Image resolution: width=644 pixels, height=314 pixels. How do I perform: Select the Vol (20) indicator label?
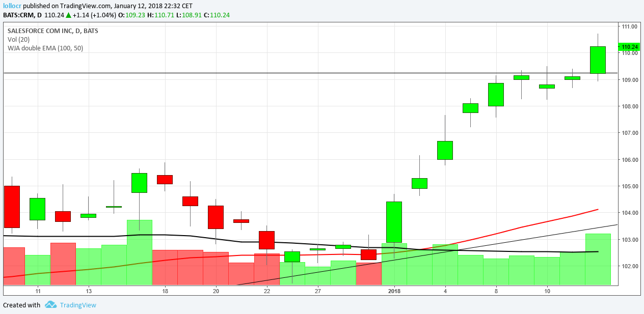pyautogui.click(x=18, y=40)
